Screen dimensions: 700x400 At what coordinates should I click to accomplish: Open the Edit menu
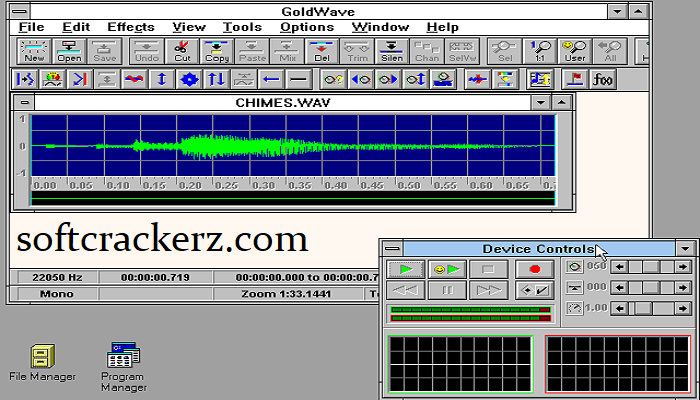click(x=76, y=27)
